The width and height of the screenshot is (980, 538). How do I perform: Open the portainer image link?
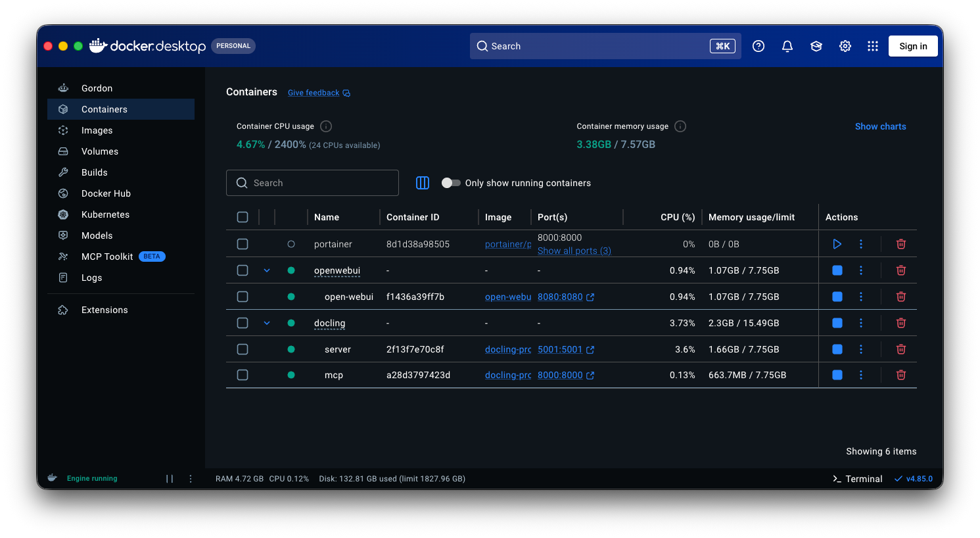[x=508, y=244]
